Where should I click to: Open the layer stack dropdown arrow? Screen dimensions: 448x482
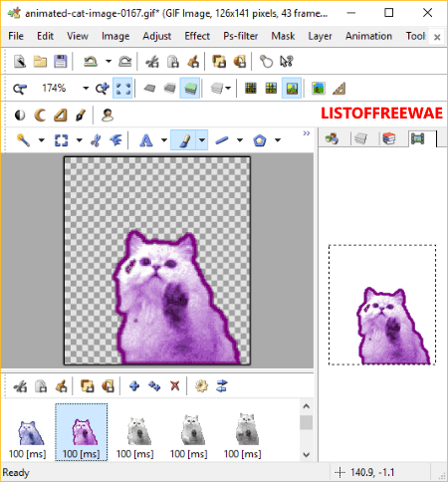[x=228, y=89]
